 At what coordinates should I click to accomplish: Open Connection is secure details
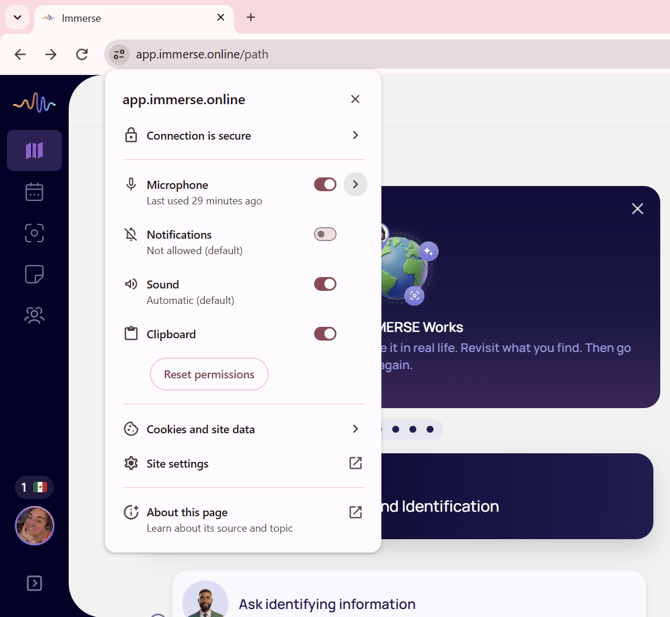(243, 135)
